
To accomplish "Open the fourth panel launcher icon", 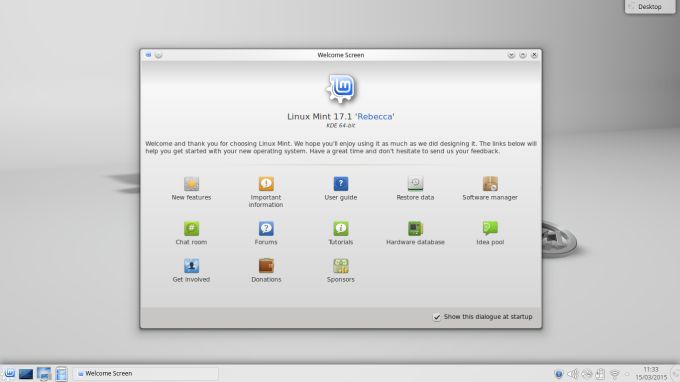I will [62, 374].
